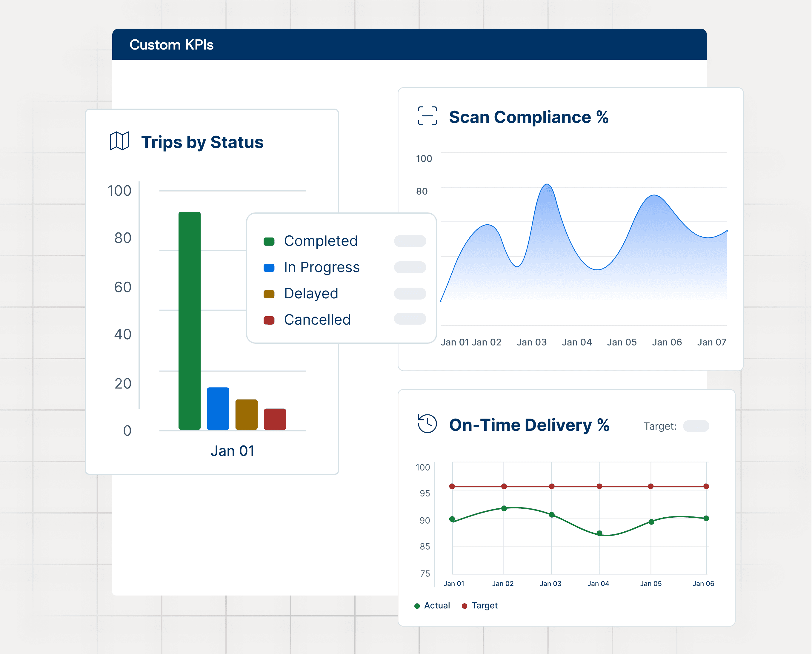
Task: Click the pill placeholder beside Cancelled
Action: click(410, 319)
